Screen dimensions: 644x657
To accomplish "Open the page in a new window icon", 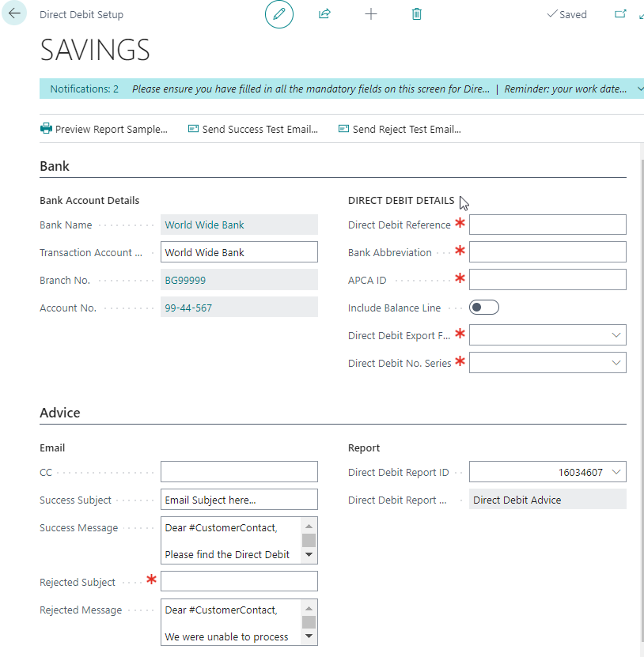I will tap(619, 13).
